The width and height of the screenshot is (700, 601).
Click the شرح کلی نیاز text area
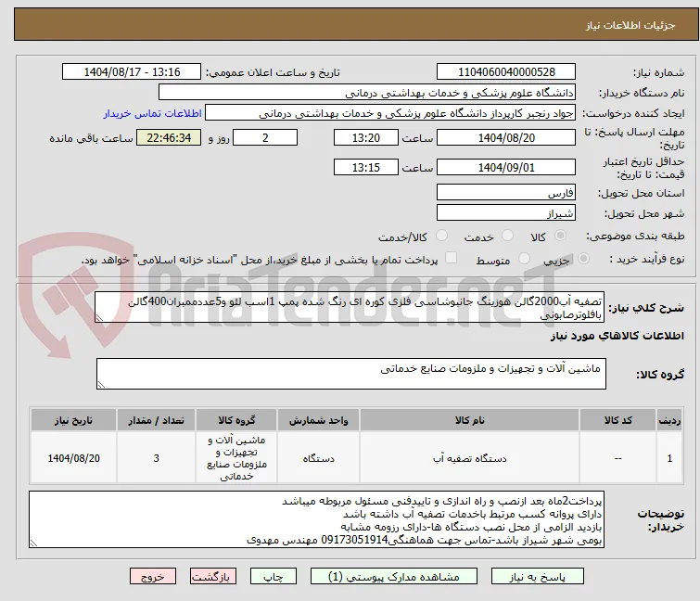tap(350, 308)
